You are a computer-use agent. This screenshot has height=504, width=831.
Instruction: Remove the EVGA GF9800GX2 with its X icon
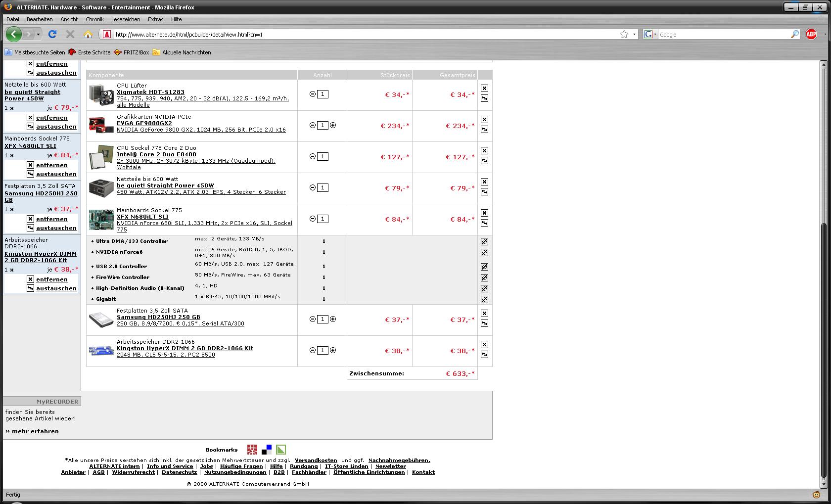click(x=484, y=119)
